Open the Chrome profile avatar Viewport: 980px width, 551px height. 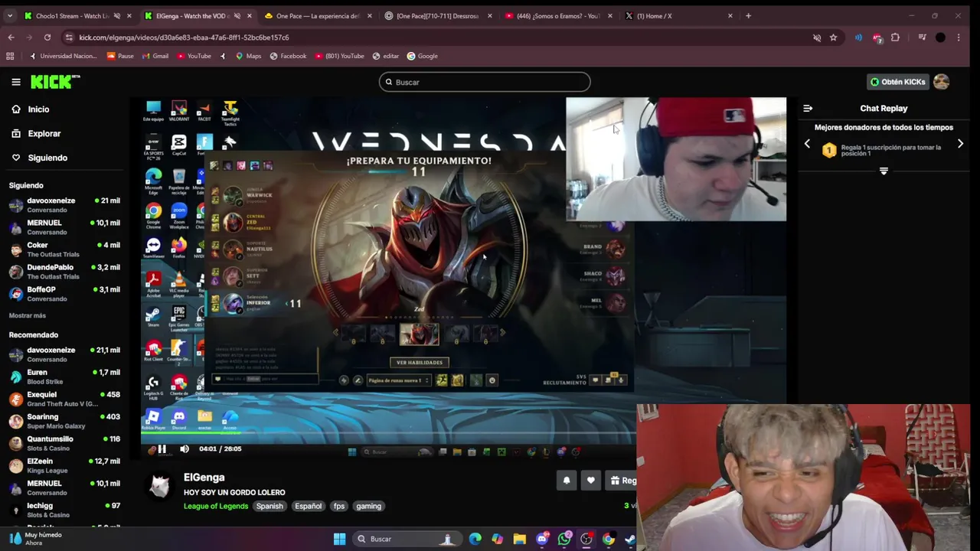(x=940, y=37)
